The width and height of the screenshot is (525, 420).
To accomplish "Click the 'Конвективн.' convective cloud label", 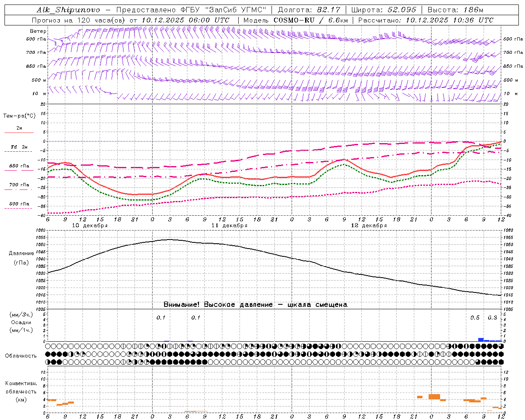I will [21, 383].
